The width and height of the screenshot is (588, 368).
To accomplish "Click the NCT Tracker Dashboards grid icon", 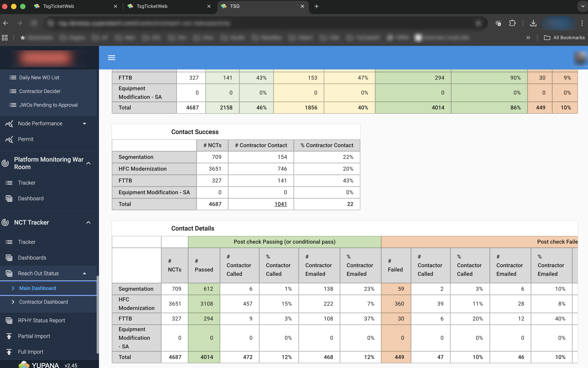I will pos(9,258).
